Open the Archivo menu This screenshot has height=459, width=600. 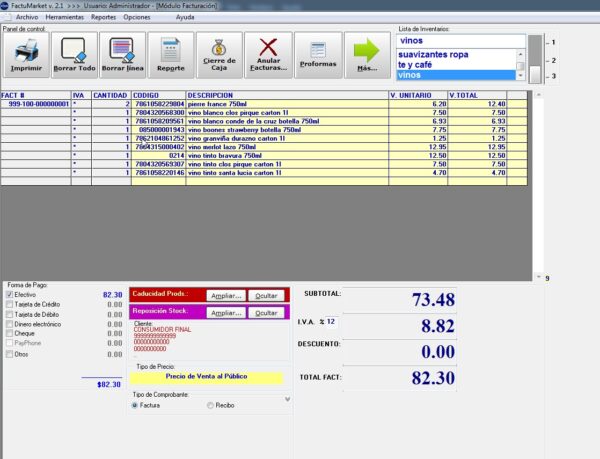(x=27, y=17)
